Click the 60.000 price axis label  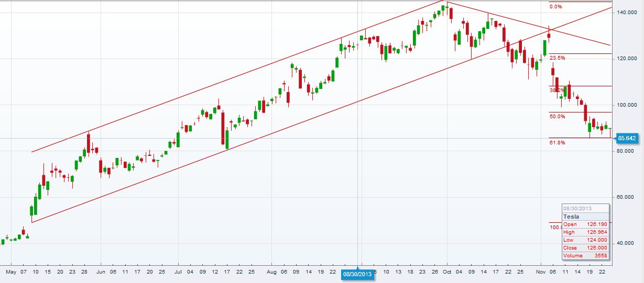pyautogui.click(x=628, y=197)
